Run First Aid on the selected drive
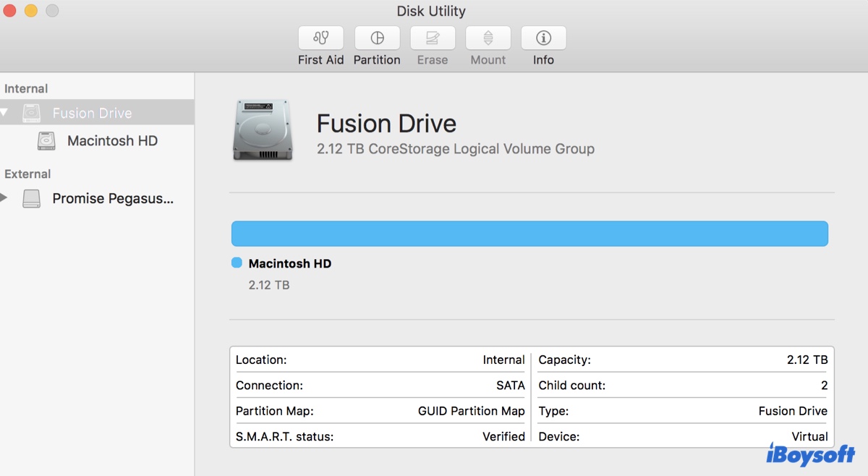 point(320,45)
